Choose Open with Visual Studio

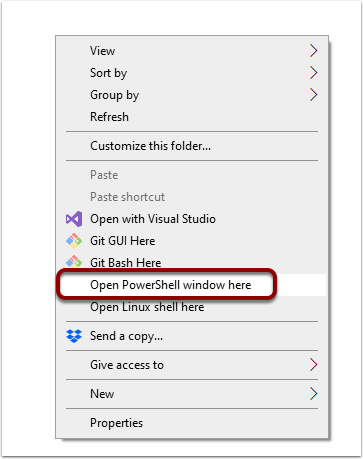153,219
